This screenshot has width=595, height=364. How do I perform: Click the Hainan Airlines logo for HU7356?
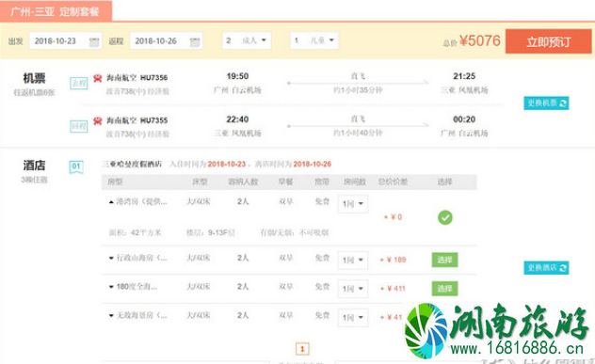click(x=98, y=78)
